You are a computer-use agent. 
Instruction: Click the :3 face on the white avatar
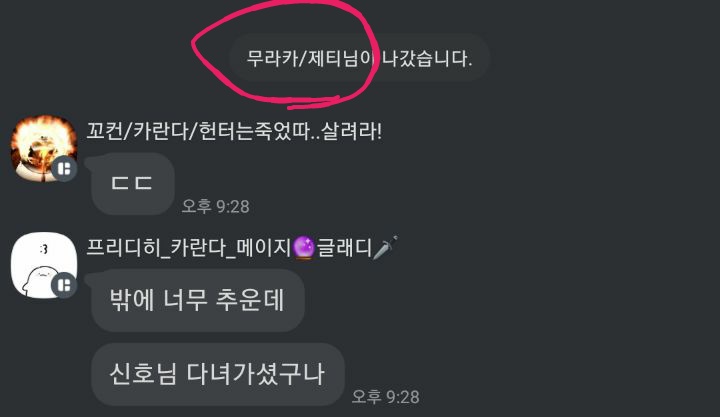44,249
